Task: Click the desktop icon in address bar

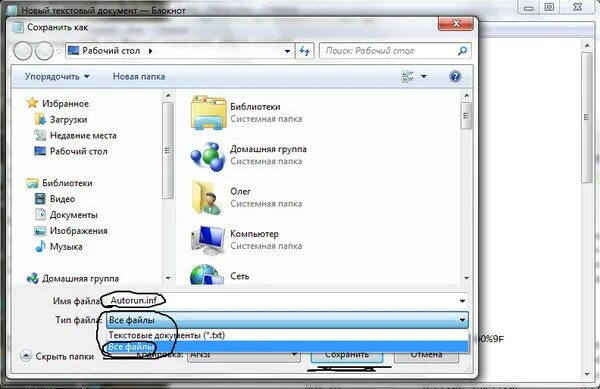Action: tap(73, 50)
